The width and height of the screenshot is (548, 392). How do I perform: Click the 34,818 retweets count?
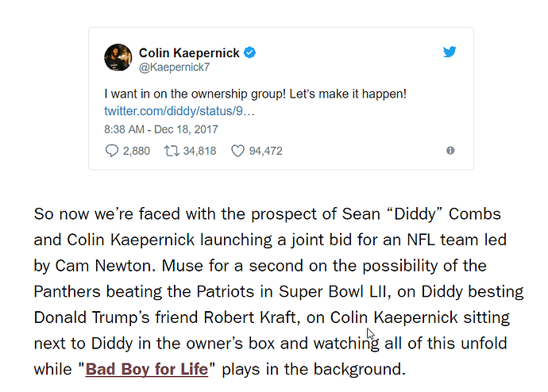(199, 151)
